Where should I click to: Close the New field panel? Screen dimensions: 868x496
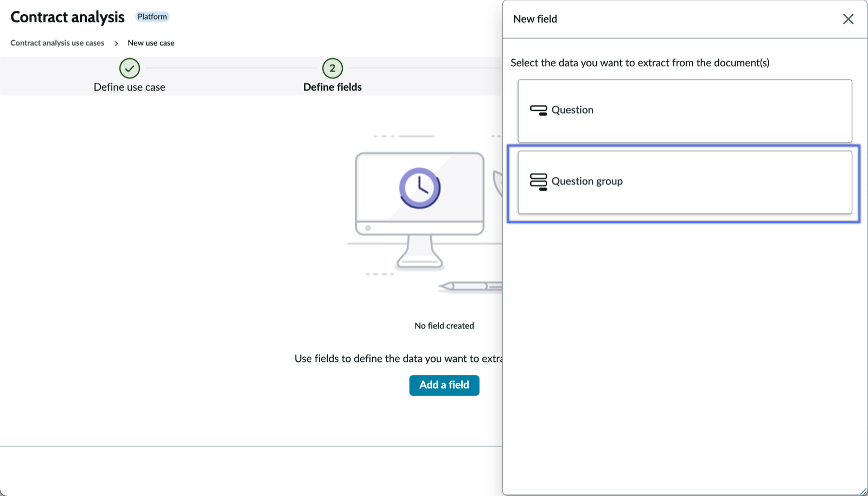tap(848, 19)
